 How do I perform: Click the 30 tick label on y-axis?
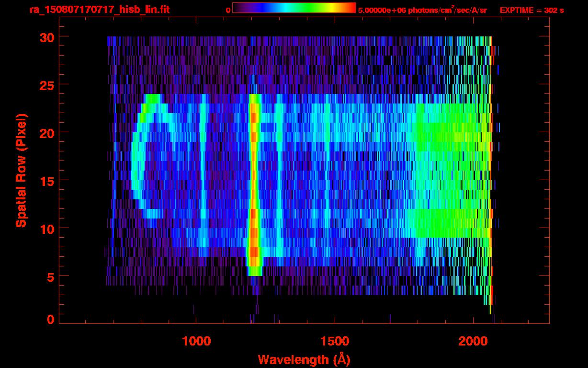(x=46, y=37)
